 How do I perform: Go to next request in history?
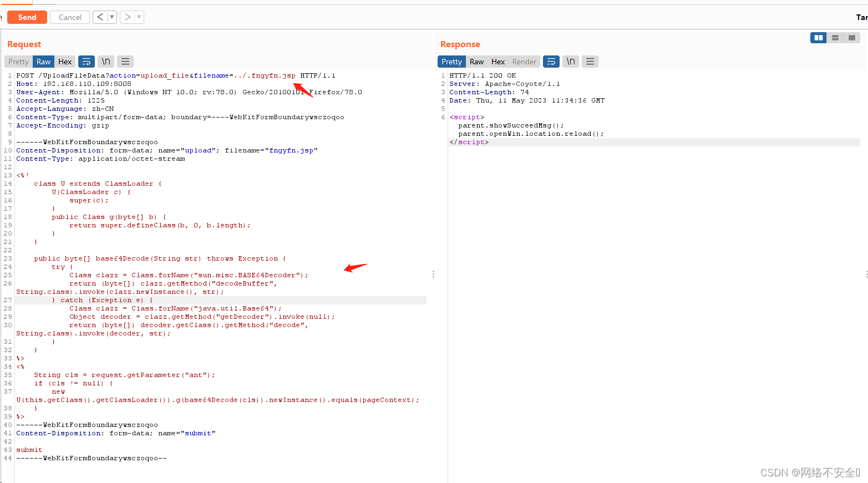128,17
